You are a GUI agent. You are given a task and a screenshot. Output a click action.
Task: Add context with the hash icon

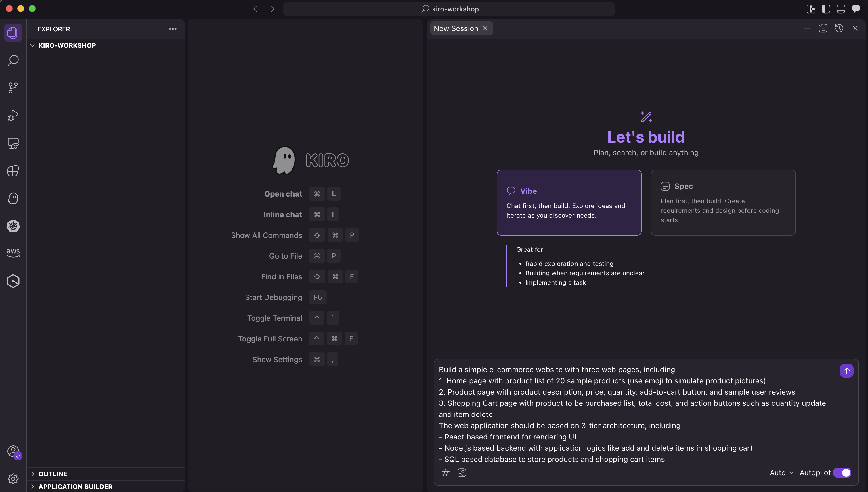[x=446, y=473]
